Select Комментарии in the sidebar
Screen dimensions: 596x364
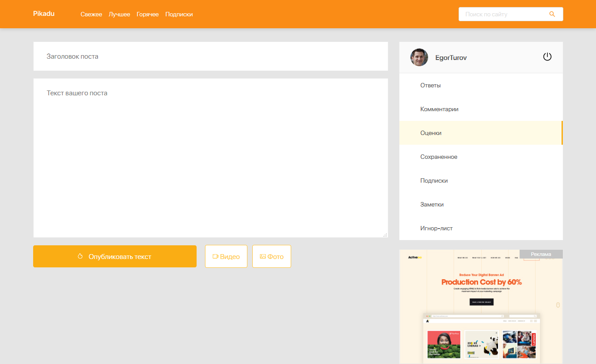click(481, 109)
